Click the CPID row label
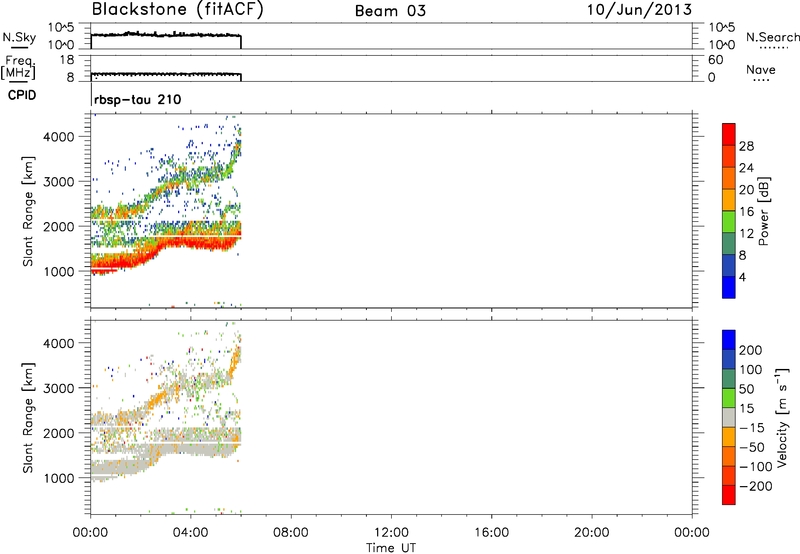The width and height of the screenshot is (800, 554). 22,95
